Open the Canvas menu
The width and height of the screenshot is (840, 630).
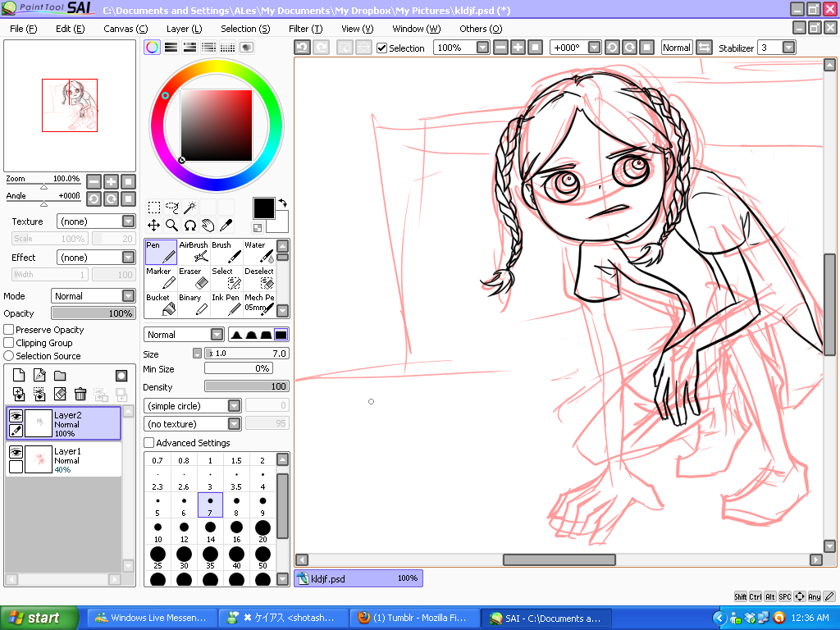coord(126,29)
